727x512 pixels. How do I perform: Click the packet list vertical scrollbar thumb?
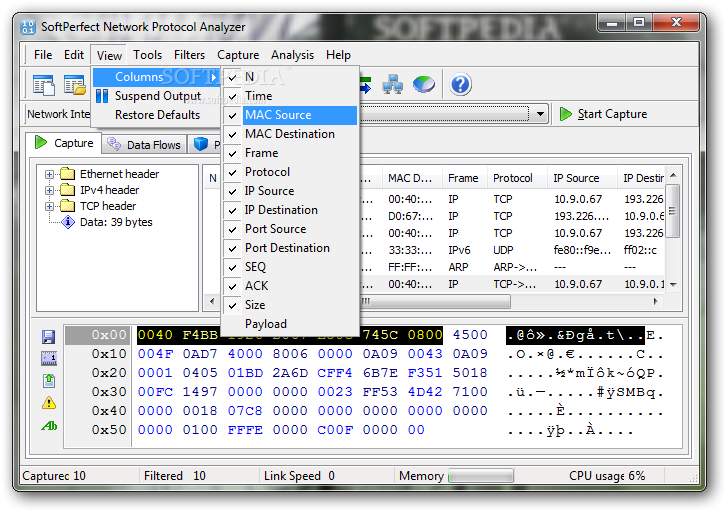click(x=673, y=211)
